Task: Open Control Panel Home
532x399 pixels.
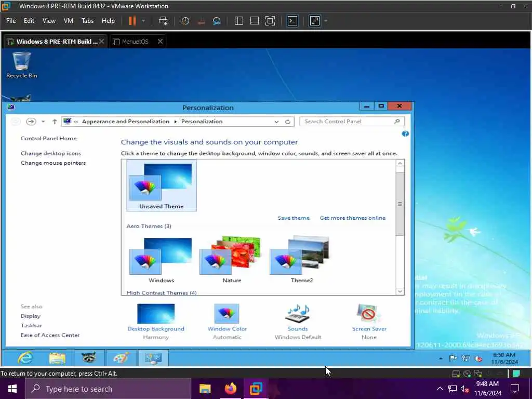Action: click(x=48, y=138)
